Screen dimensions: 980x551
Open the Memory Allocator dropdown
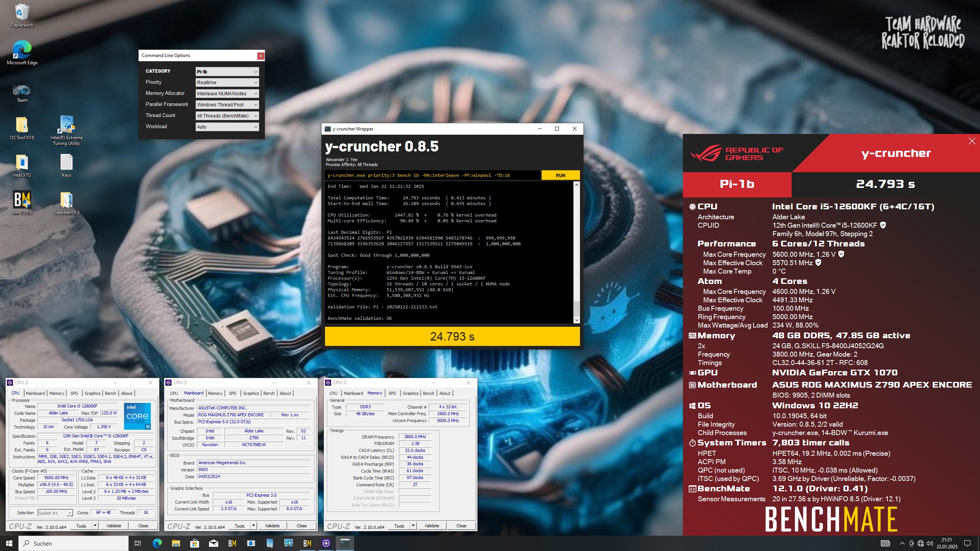pos(227,94)
